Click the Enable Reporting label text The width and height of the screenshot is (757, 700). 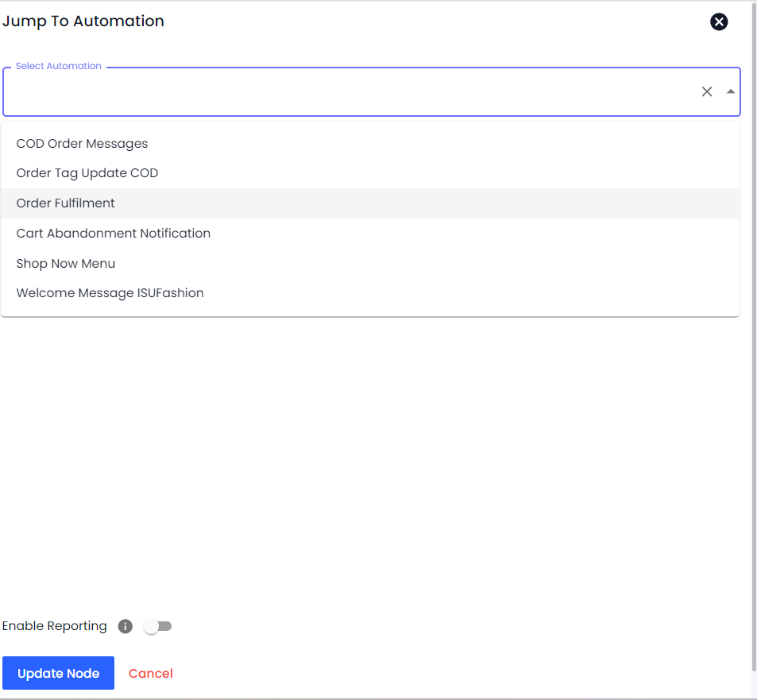(x=55, y=626)
